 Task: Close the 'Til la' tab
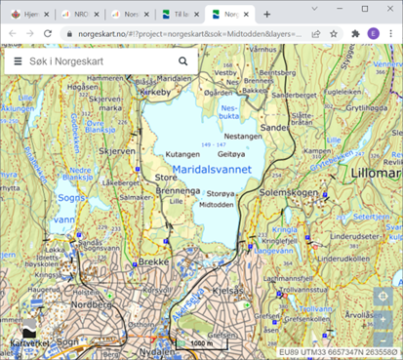[x=197, y=14]
